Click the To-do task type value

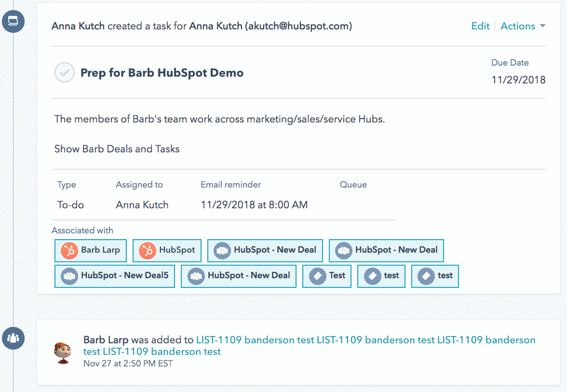point(70,205)
